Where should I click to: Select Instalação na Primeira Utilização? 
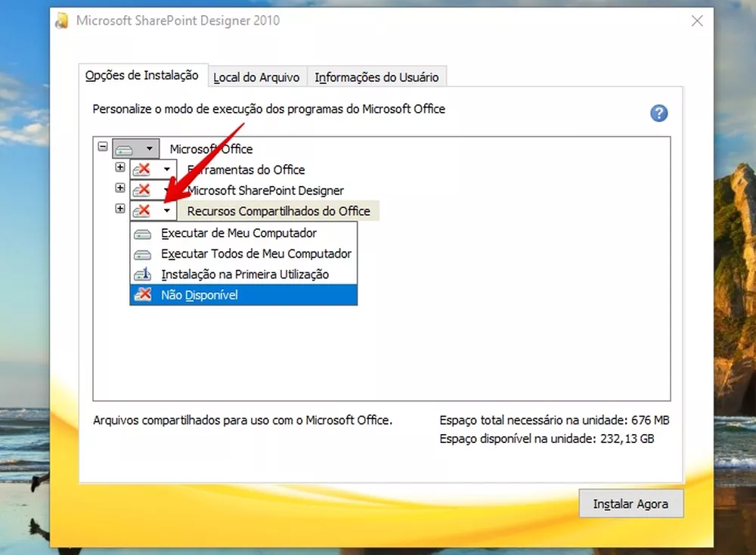[x=243, y=274]
